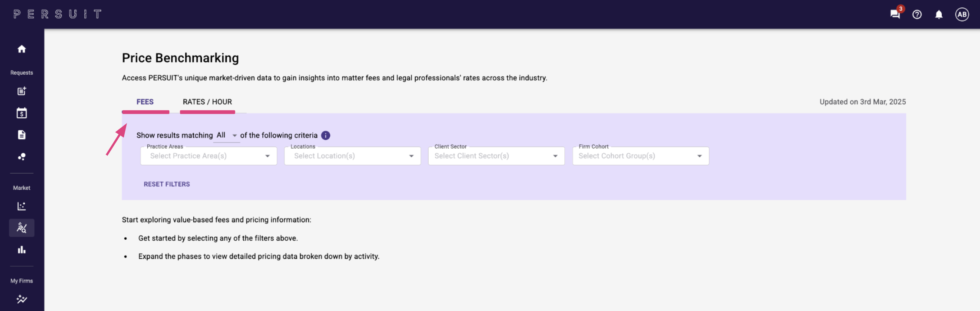Click the new request icon with plus
The width and height of the screenshot is (980, 311).
point(22,91)
